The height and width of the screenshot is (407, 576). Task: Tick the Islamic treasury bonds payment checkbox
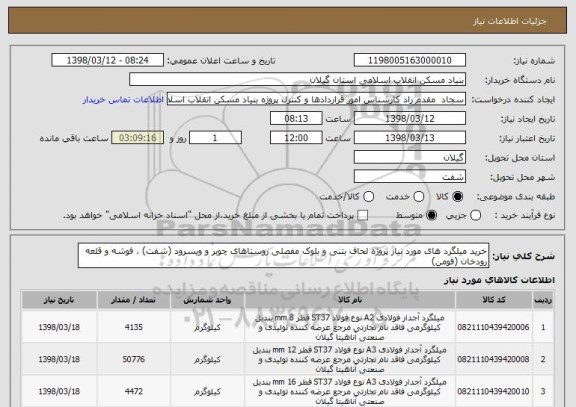coord(363,215)
